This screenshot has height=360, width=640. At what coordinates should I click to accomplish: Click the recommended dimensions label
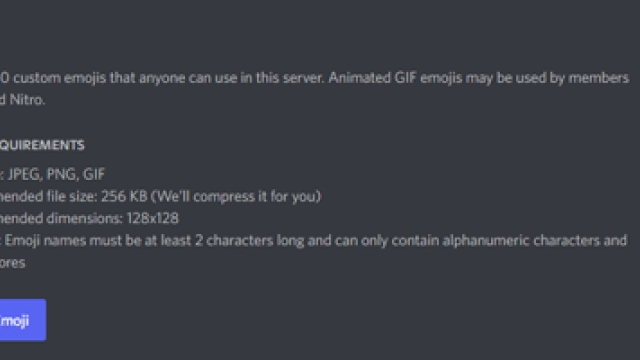click(x=61, y=218)
